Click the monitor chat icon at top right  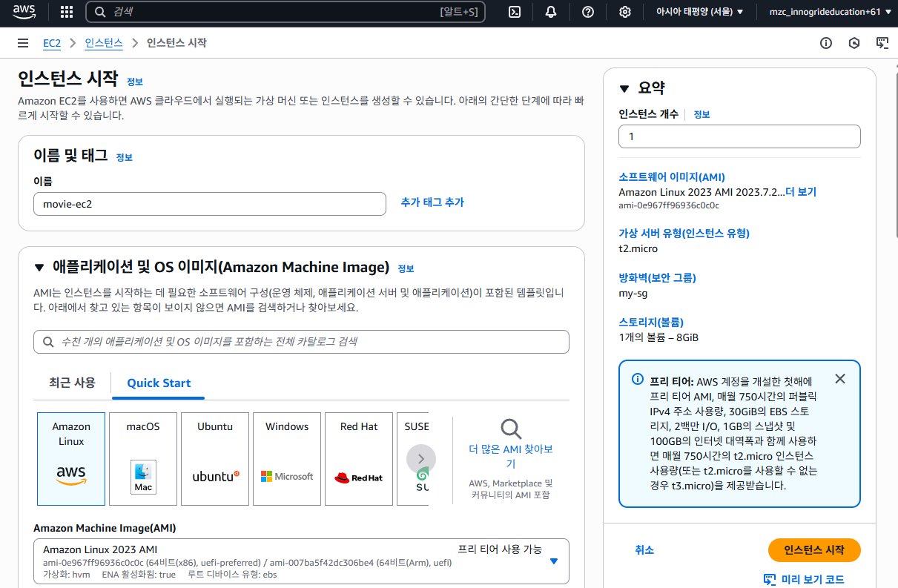coord(882,43)
